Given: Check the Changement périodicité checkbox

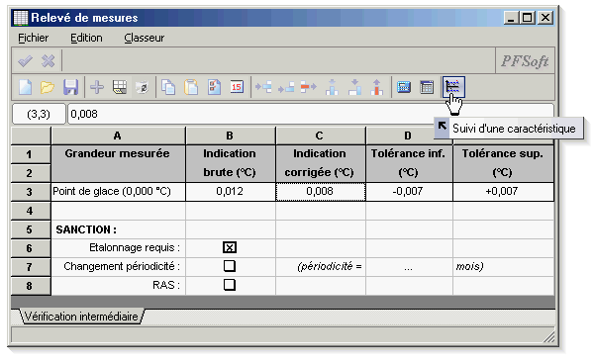Looking at the screenshot, I should pyautogui.click(x=230, y=266).
